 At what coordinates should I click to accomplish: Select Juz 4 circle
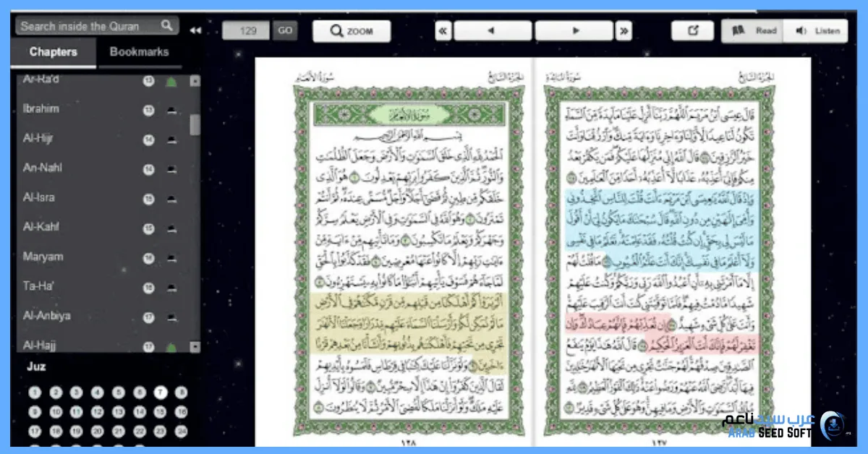pyautogui.click(x=98, y=393)
